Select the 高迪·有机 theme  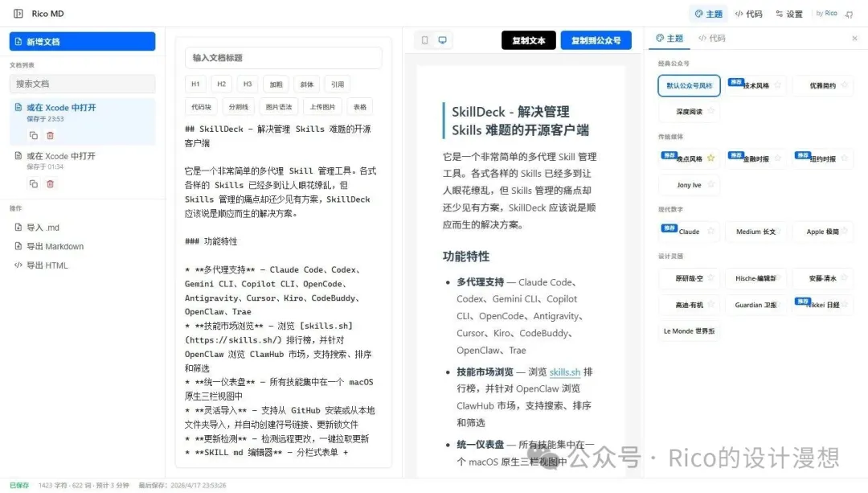pyautogui.click(x=690, y=305)
